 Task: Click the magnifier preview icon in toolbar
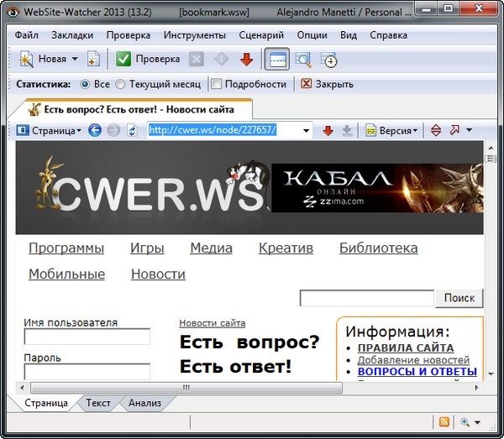pyautogui.click(x=302, y=59)
